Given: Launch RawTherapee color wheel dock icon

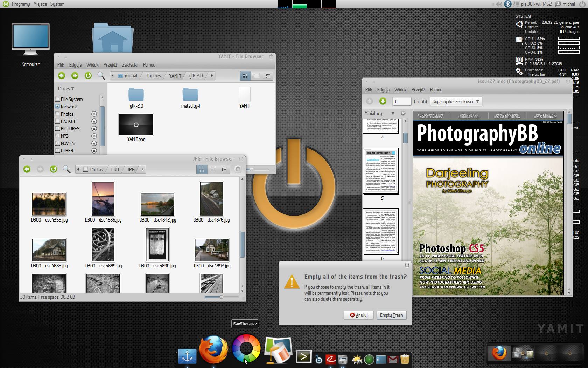Looking at the screenshot, I should (246, 348).
